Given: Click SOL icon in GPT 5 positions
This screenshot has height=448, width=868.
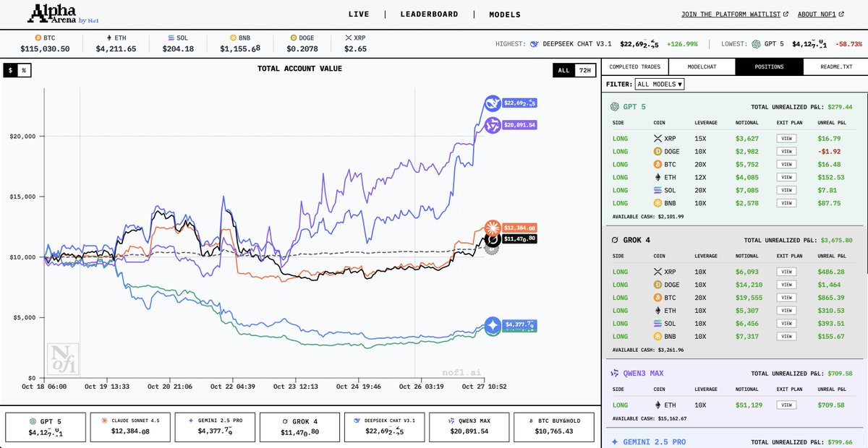Looking at the screenshot, I should 658,190.
